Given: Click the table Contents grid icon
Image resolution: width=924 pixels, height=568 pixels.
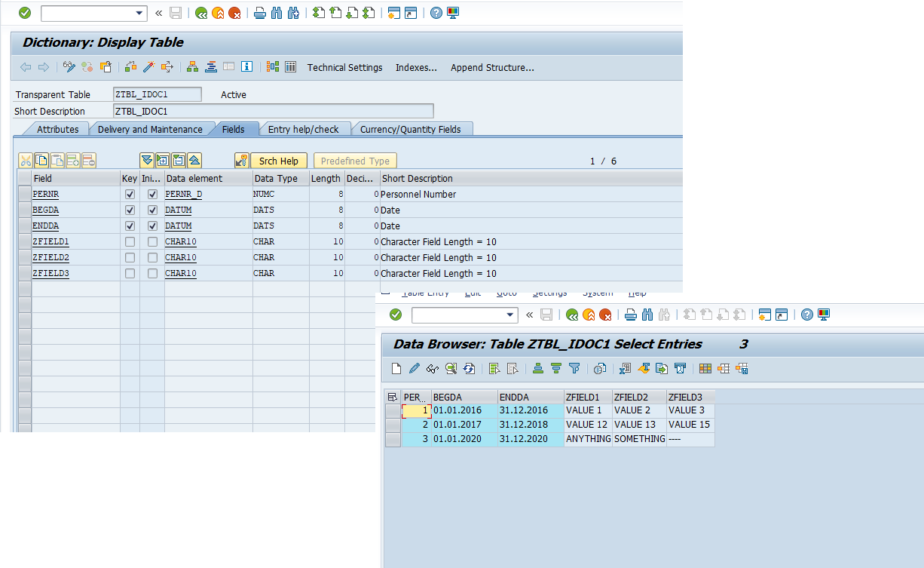Looking at the screenshot, I should [x=290, y=67].
